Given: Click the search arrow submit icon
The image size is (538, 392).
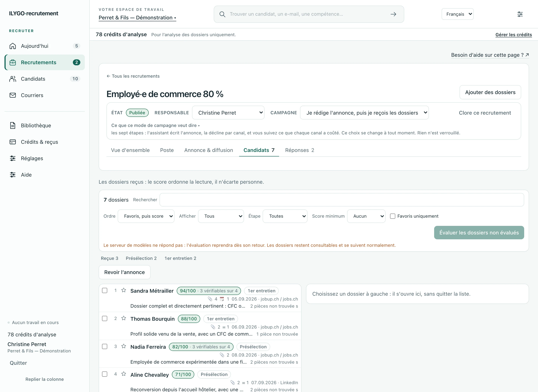Looking at the screenshot, I should pyautogui.click(x=393, y=14).
